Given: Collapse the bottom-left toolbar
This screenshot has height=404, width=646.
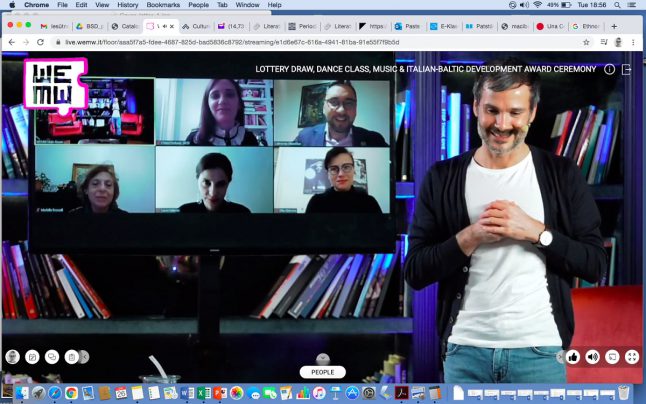Looking at the screenshot, I should tap(85, 356).
